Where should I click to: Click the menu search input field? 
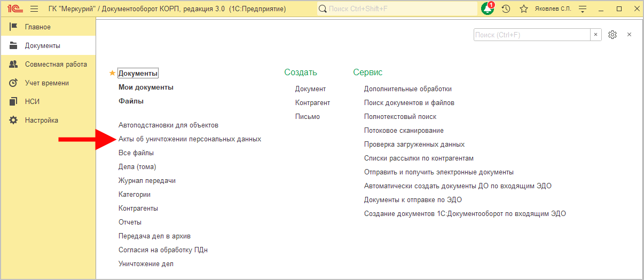531,35
